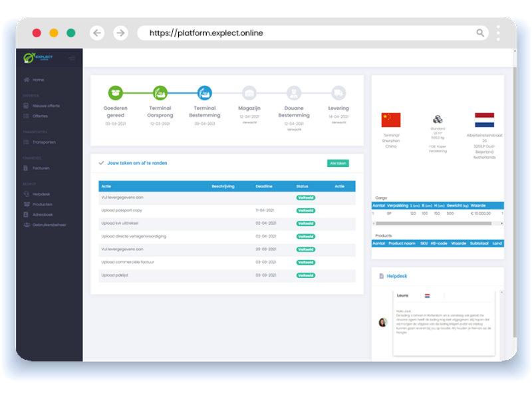Image resolution: width=532 pixels, height=399 pixels.
Task: Click the Explect logo in the sidebar
Action: coord(38,58)
